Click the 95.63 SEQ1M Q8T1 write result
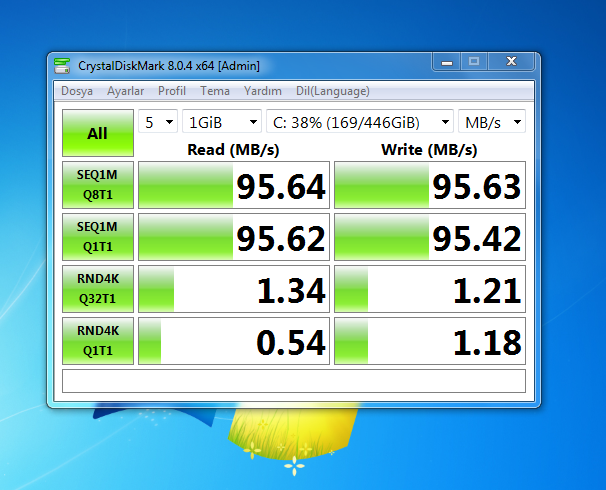This screenshot has height=490, width=606. (430, 185)
